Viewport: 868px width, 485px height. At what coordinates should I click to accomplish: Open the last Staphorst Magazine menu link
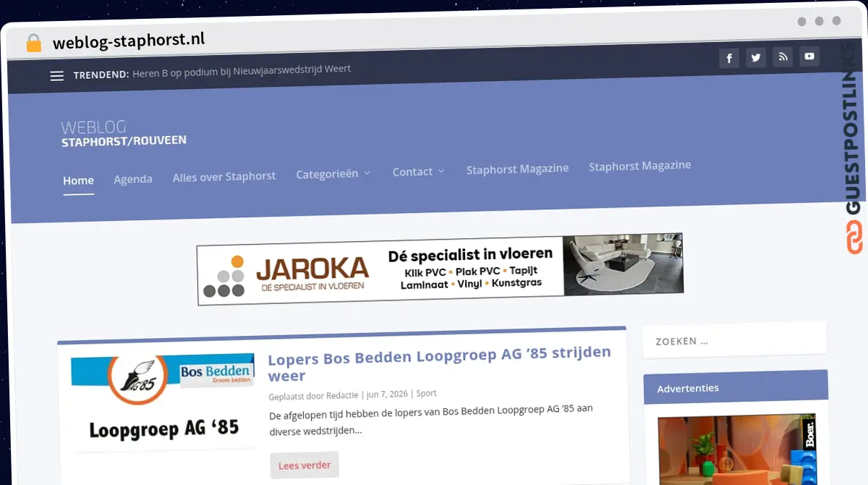[639, 166]
